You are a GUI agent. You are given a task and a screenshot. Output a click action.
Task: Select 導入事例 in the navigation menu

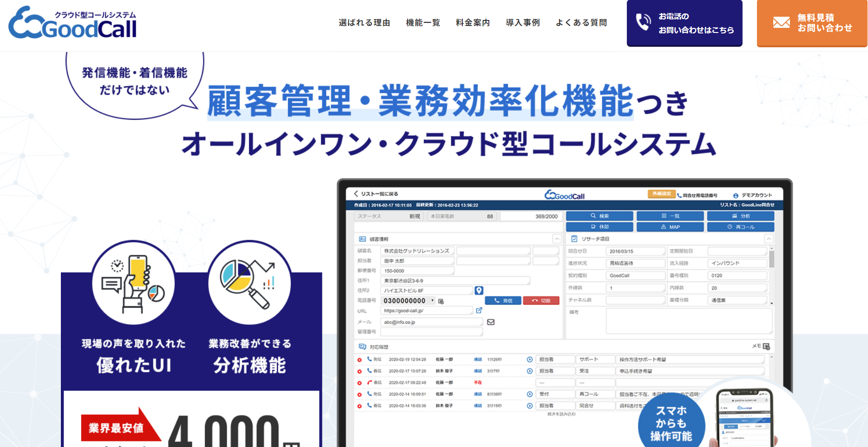[x=522, y=22]
